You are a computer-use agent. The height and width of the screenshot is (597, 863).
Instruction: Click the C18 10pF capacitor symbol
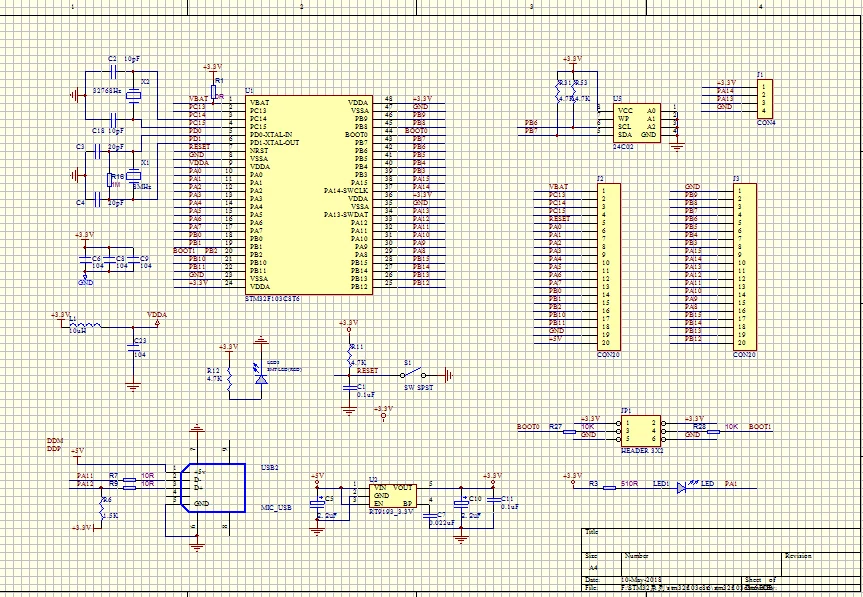(x=113, y=119)
